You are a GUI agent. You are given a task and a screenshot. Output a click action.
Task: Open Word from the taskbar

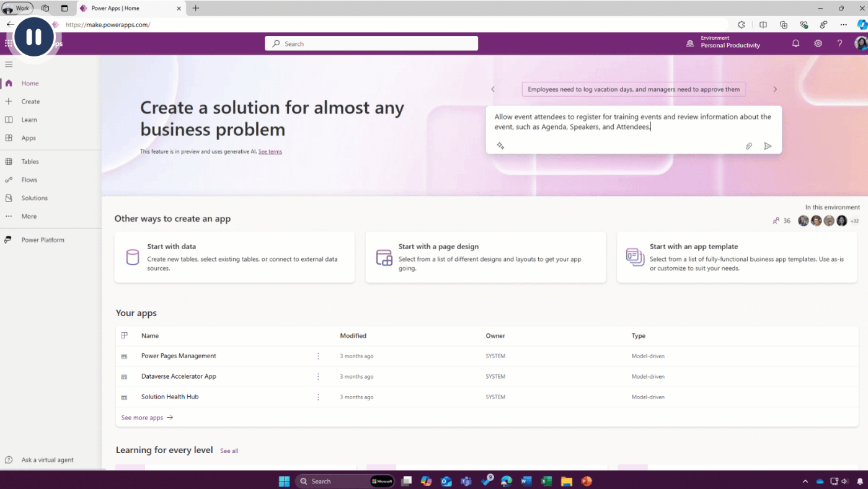(526, 481)
